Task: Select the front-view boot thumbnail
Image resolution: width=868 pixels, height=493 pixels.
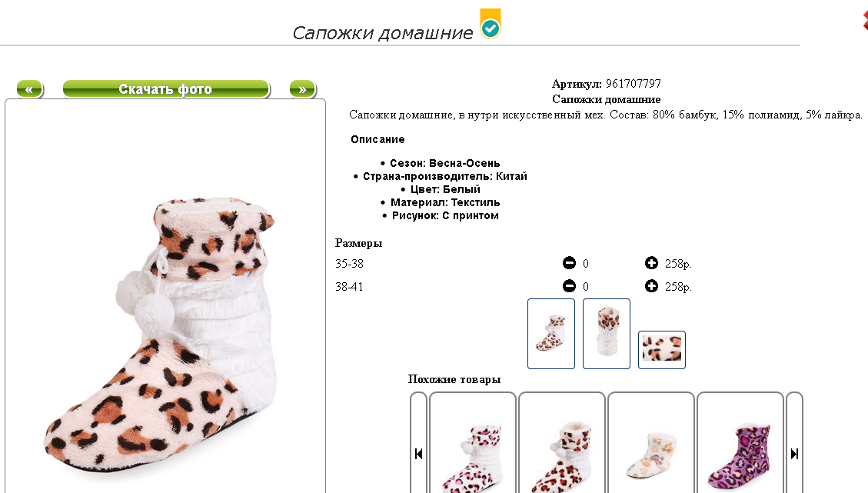Action: [x=606, y=334]
